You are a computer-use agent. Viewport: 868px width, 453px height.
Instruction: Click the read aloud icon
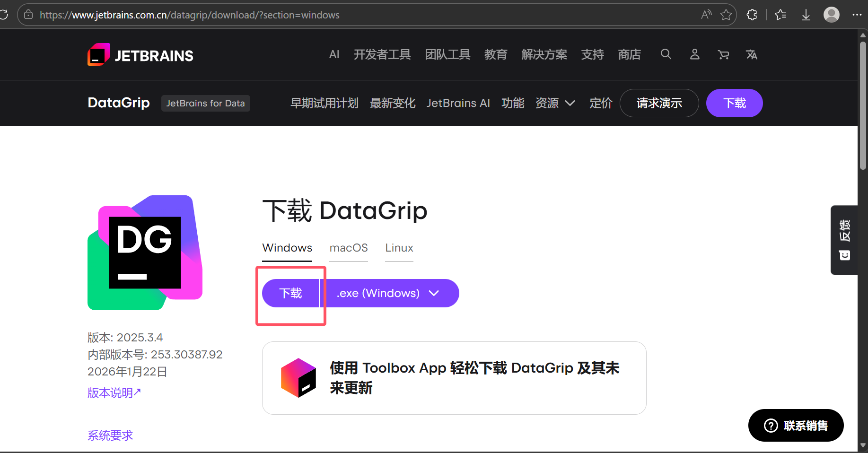click(706, 15)
